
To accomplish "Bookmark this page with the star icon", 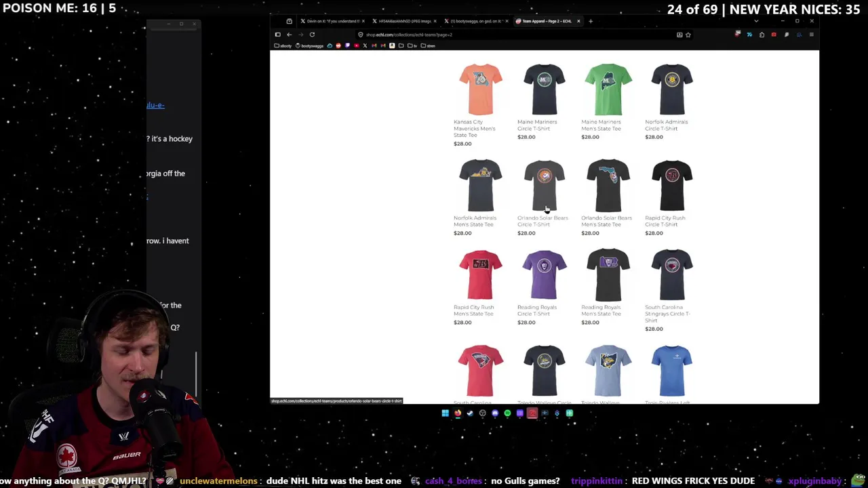I will click(688, 35).
